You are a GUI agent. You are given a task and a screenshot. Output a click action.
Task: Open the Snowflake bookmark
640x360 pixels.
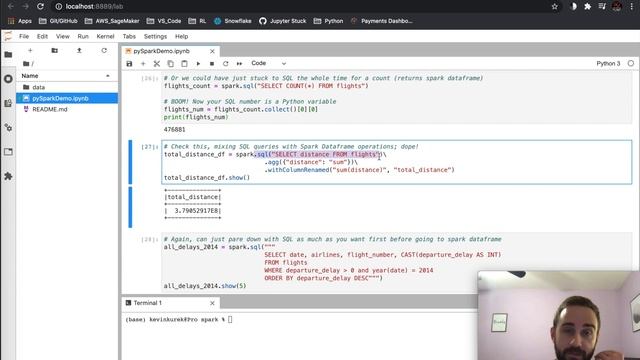coord(233,21)
